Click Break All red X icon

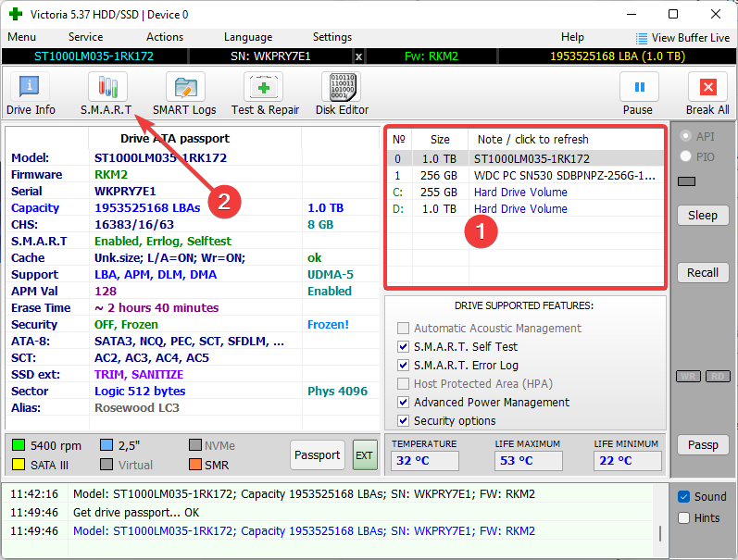coord(707,87)
